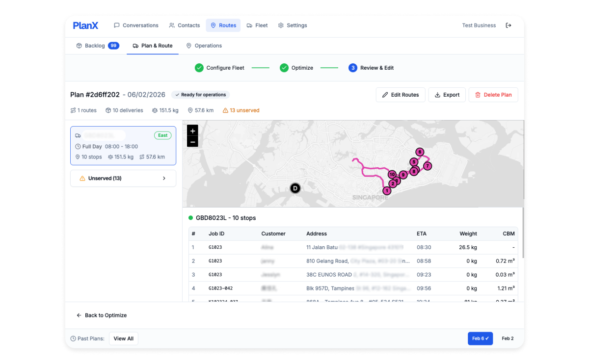Viewport: 589px width, 364px height.
Task: Click the Delete Plan button
Action: coord(493,95)
